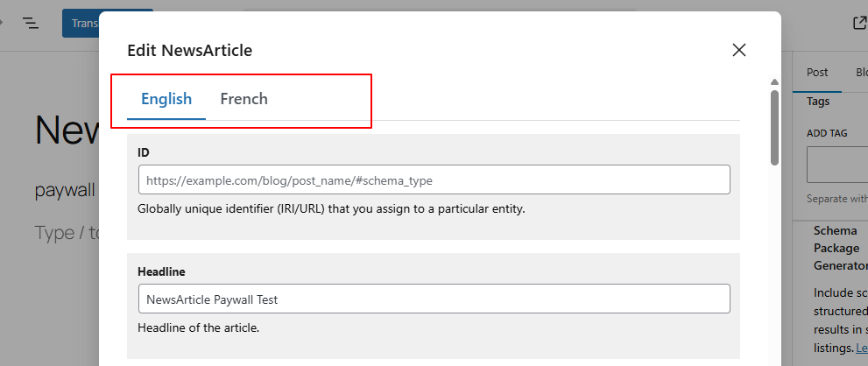868x366 pixels.
Task: Select the Post tab in sidebar
Action: 817,73
